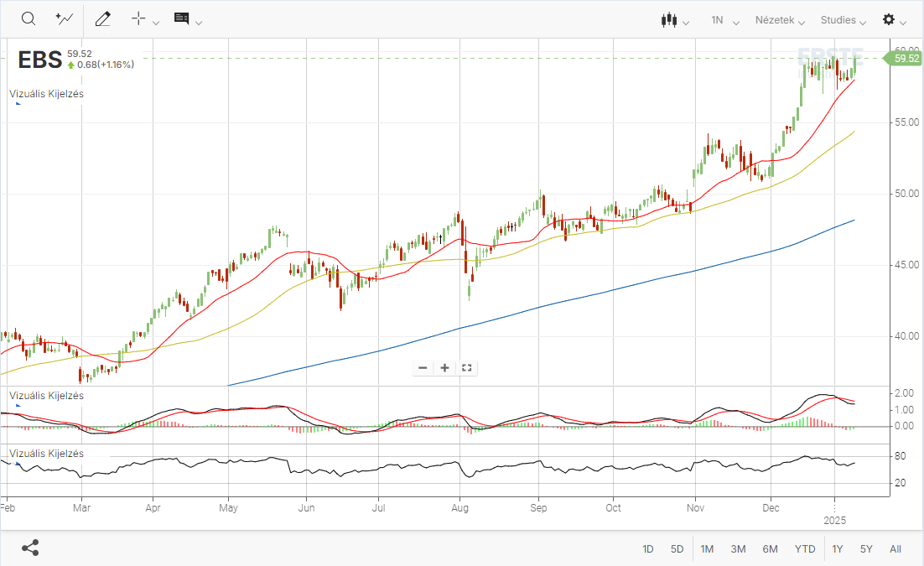Select the 6M time range
This screenshot has height=566, width=924.
(771, 549)
